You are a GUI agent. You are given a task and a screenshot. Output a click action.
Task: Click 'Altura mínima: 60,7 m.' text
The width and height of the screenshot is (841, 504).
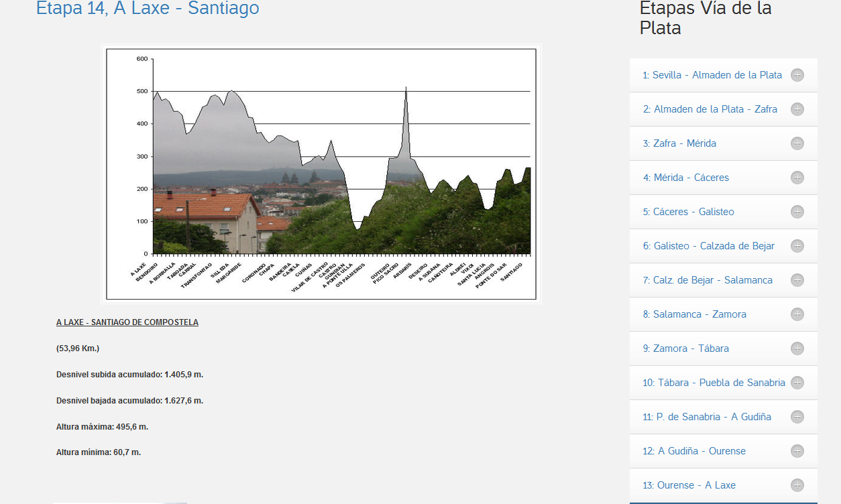point(99,452)
